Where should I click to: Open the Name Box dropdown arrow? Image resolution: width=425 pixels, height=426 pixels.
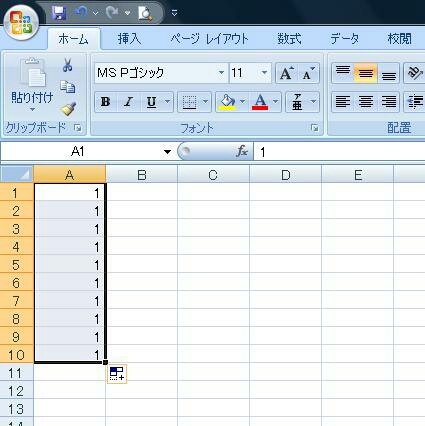(167, 152)
